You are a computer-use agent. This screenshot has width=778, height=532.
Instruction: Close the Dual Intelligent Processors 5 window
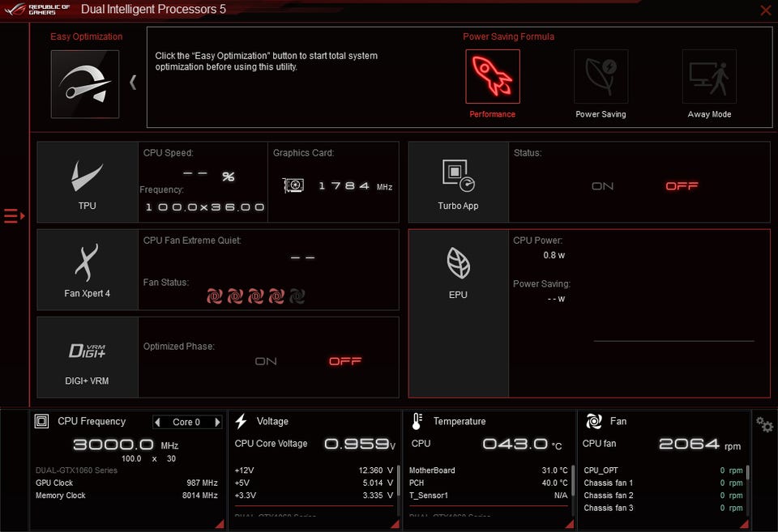click(766, 10)
